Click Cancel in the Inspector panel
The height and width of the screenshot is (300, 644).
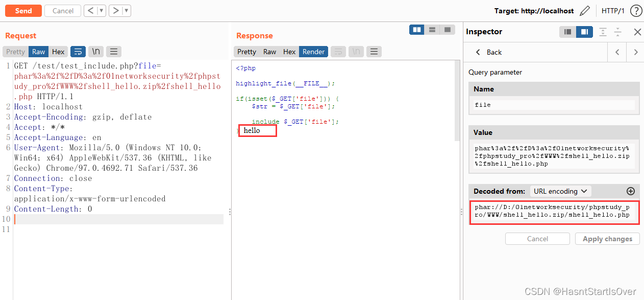537,239
